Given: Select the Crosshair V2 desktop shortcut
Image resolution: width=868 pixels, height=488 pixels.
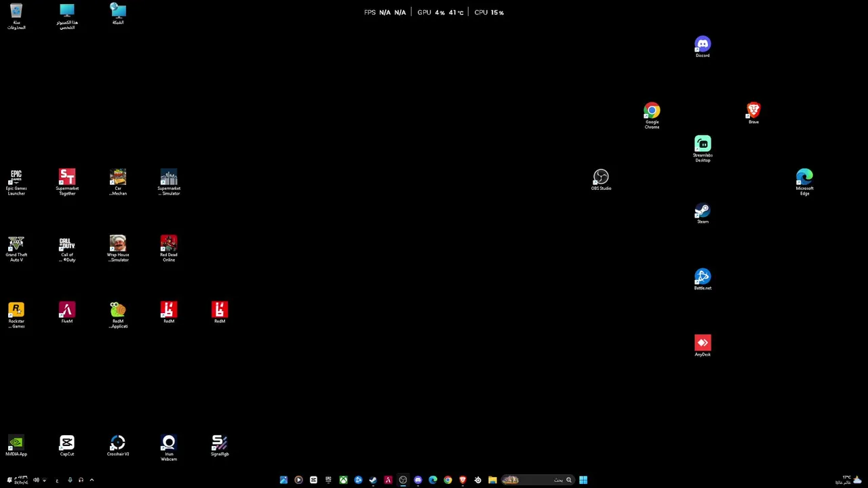Looking at the screenshot, I should click(x=118, y=445).
